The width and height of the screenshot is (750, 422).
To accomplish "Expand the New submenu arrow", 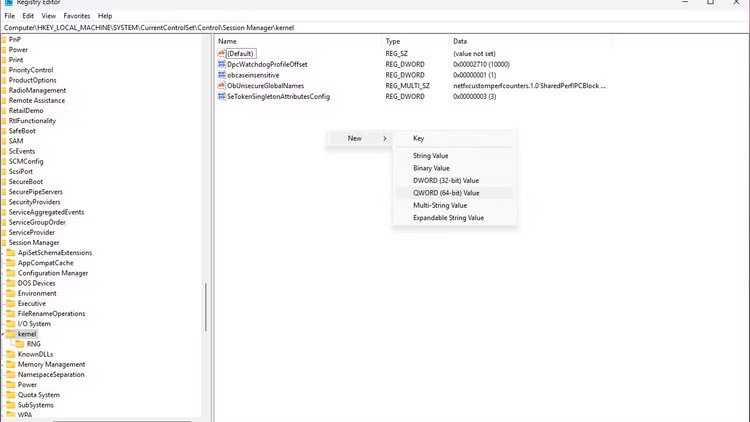I will pos(385,138).
